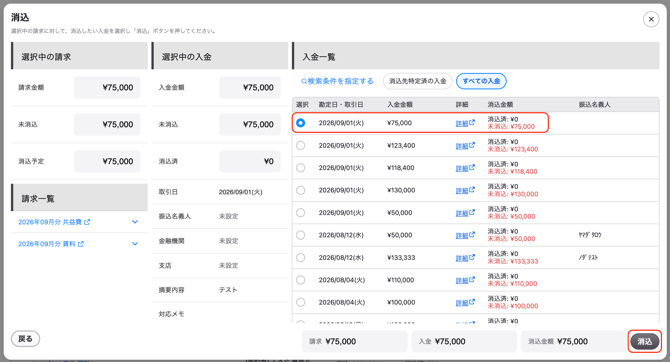The width and height of the screenshot is (670, 362).
Task: Open 詳細 link for ¥118,400 payment
Action: 465,168
